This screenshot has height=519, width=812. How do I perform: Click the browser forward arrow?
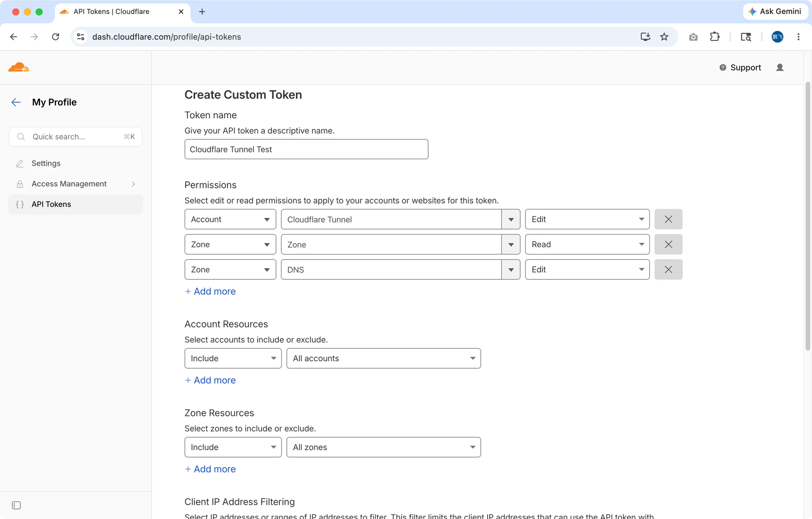click(34, 37)
